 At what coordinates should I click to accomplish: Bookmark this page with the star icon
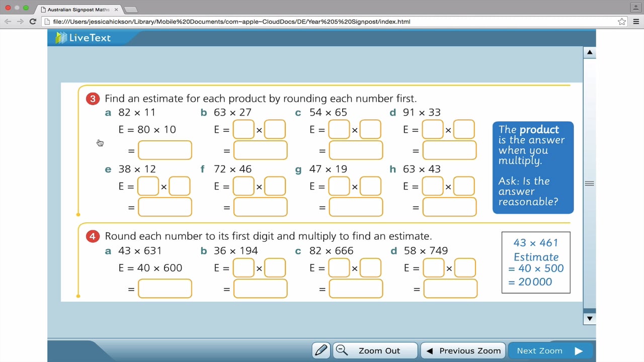pos(622,21)
